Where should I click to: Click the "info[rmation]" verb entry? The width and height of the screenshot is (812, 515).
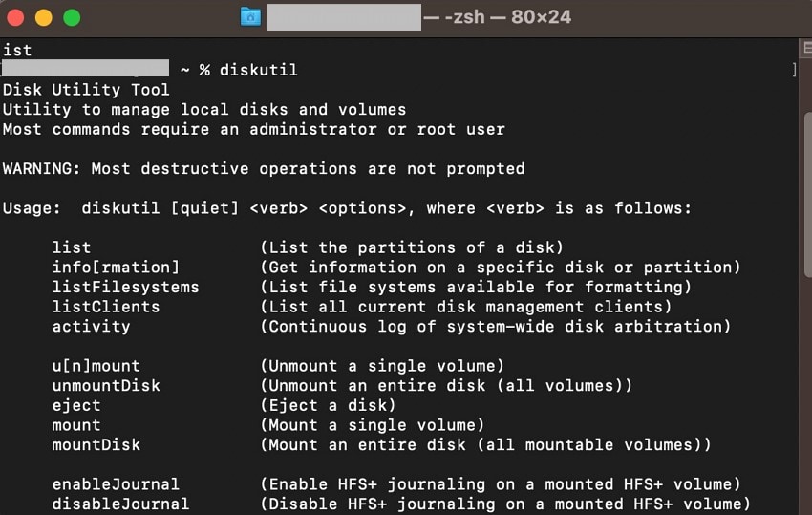click(x=116, y=268)
